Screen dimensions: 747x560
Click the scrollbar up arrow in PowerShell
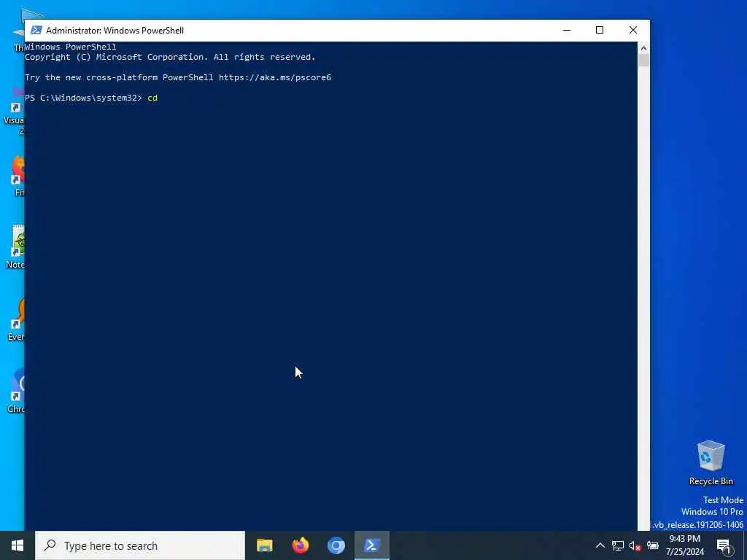[x=643, y=47]
